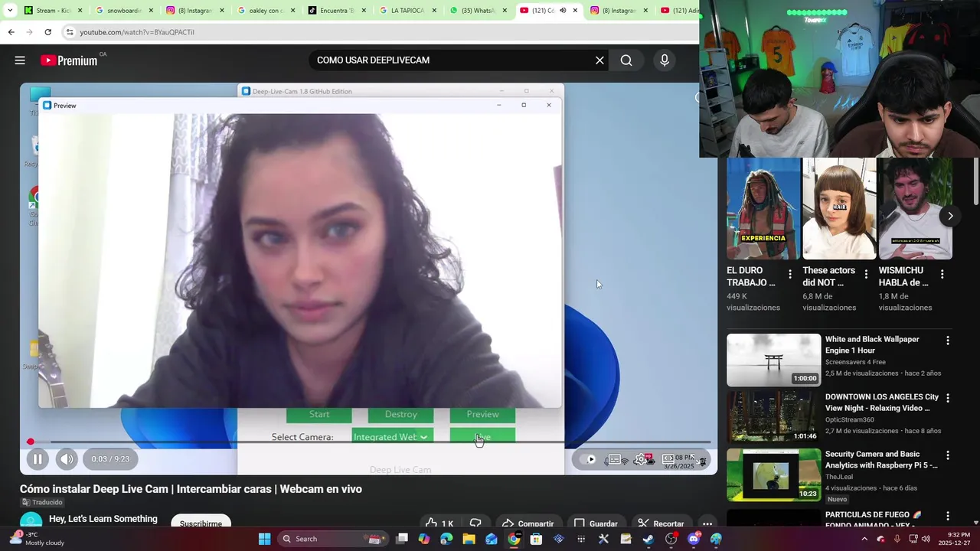The height and width of the screenshot is (551, 980).
Task: Switch to oakley con Google tab
Action: click(264, 11)
